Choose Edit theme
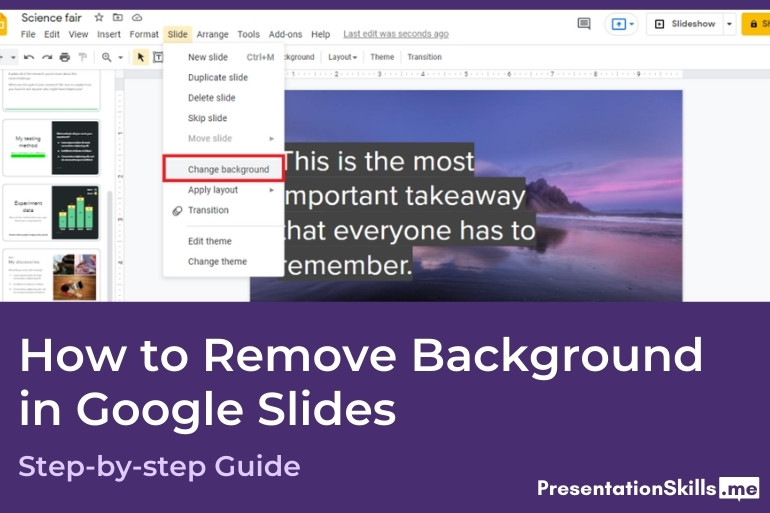 click(224, 241)
